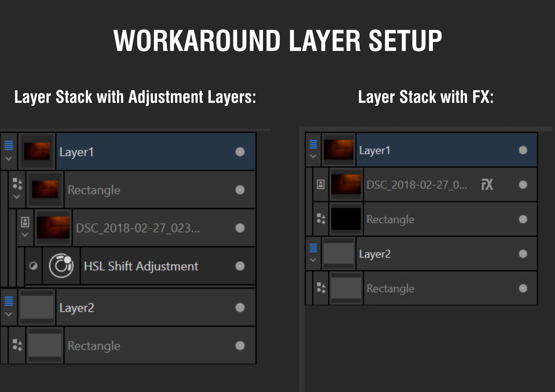Viewport: 555px width, 392px height.
Task: Select Layer1 thumbnail in FX stack
Action: click(338, 150)
